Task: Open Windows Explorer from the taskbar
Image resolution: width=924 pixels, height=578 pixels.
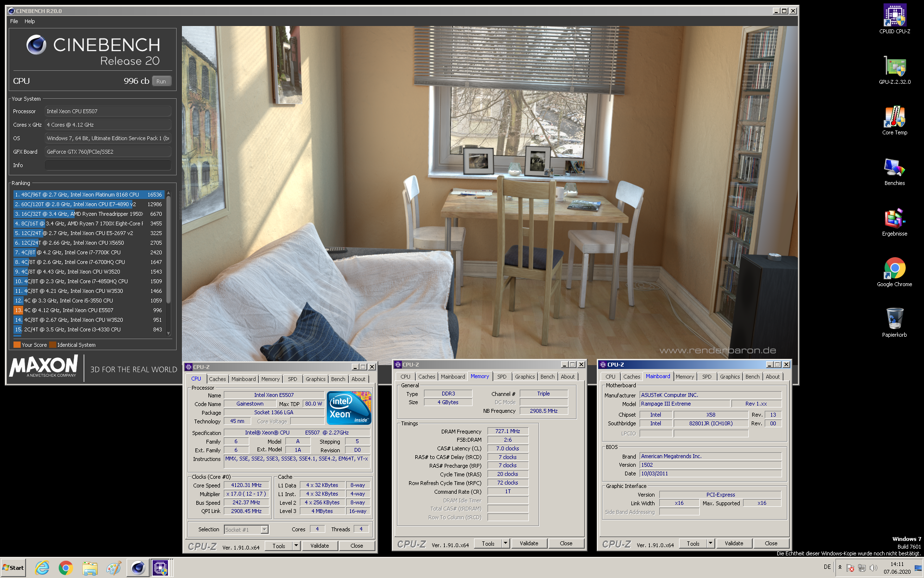Action: (x=90, y=568)
